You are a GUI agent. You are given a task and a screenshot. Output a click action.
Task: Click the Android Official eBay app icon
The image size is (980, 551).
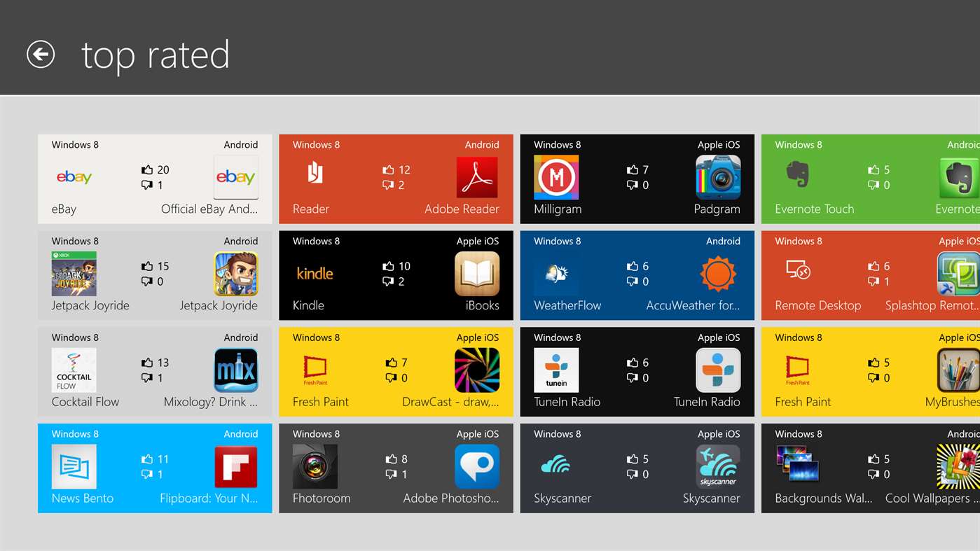pos(236,178)
